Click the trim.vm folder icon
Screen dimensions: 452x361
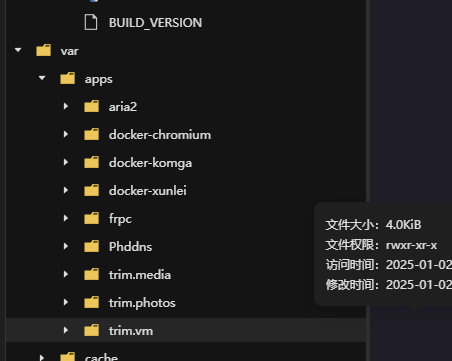[x=92, y=330]
